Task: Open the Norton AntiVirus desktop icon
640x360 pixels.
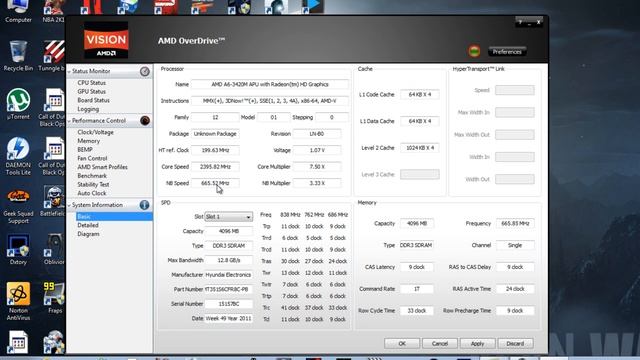Action: coord(18,301)
